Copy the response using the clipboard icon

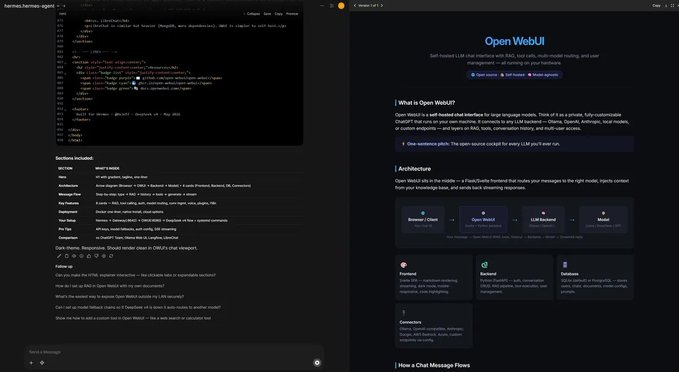pos(66,256)
